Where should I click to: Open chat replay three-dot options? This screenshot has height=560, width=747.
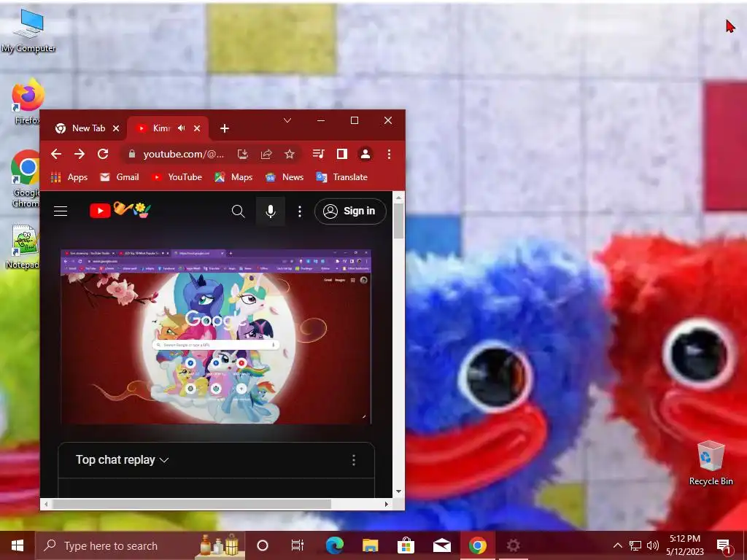coord(354,460)
